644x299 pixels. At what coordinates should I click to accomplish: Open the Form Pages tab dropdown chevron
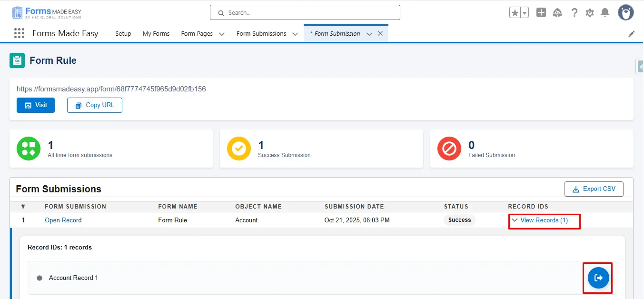coord(222,34)
